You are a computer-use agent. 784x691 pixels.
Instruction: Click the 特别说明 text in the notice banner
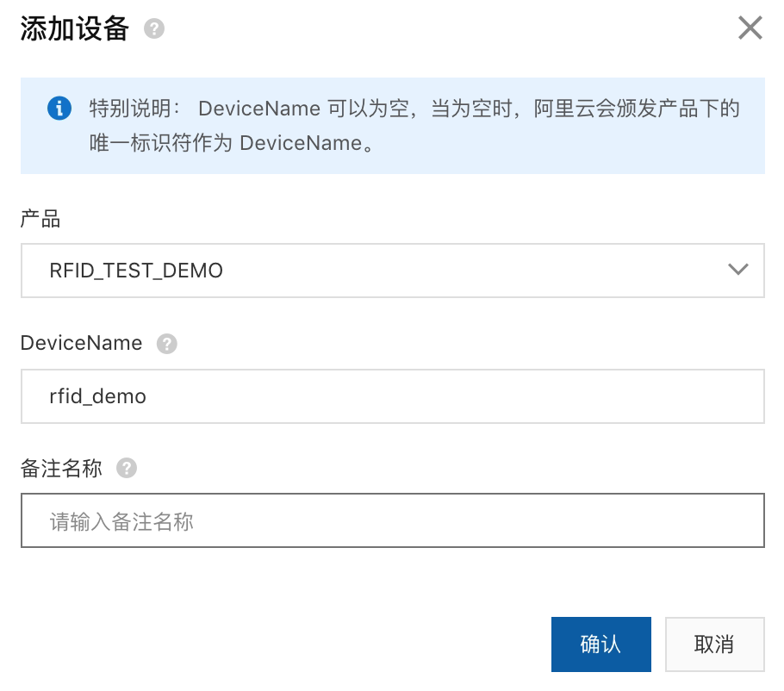(129, 109)
